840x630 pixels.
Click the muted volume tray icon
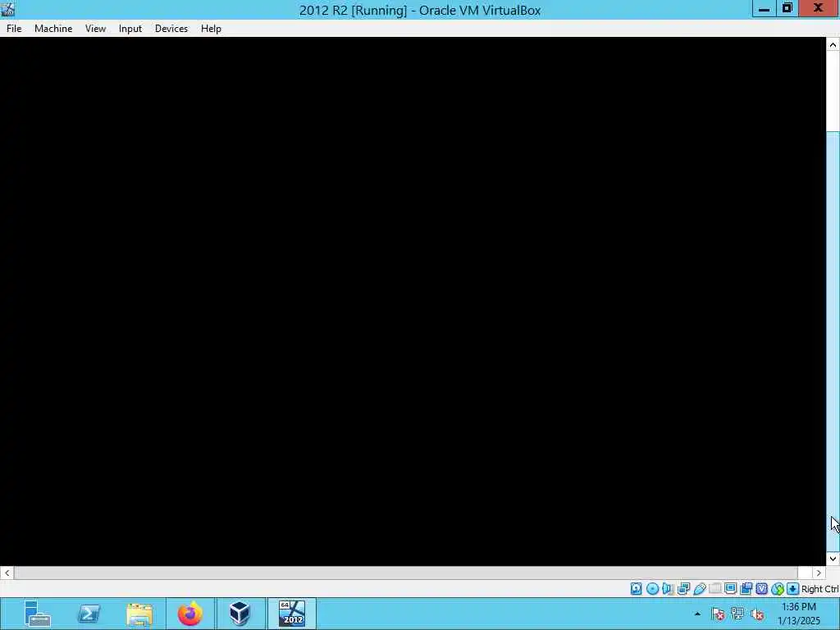point(757,614)
